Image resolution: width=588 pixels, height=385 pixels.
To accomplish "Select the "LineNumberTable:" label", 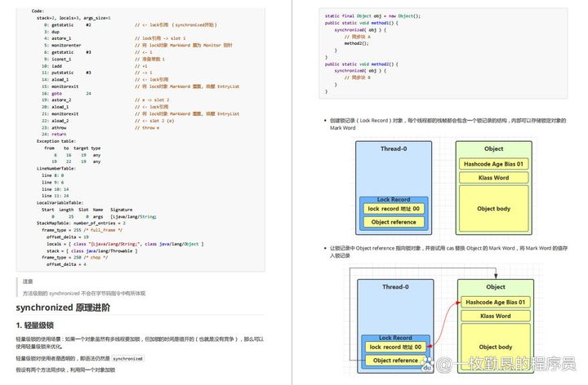I will point(56,169).
